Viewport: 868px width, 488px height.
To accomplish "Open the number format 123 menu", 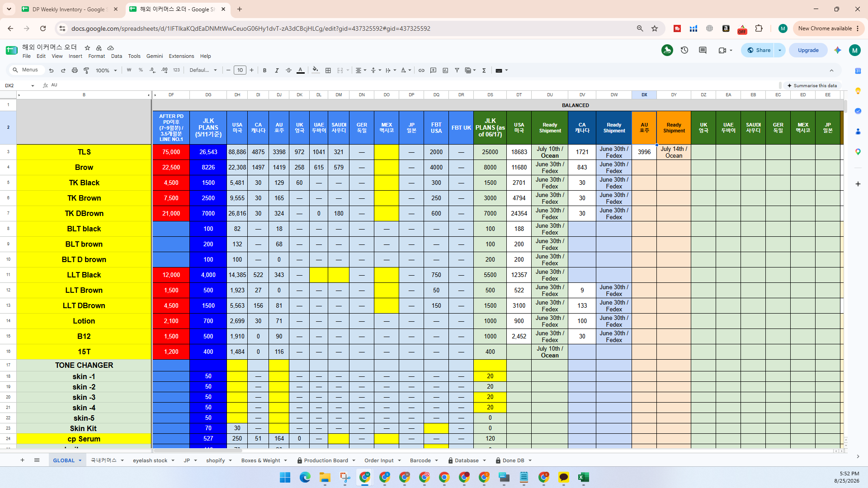I will tap(176, 70).
